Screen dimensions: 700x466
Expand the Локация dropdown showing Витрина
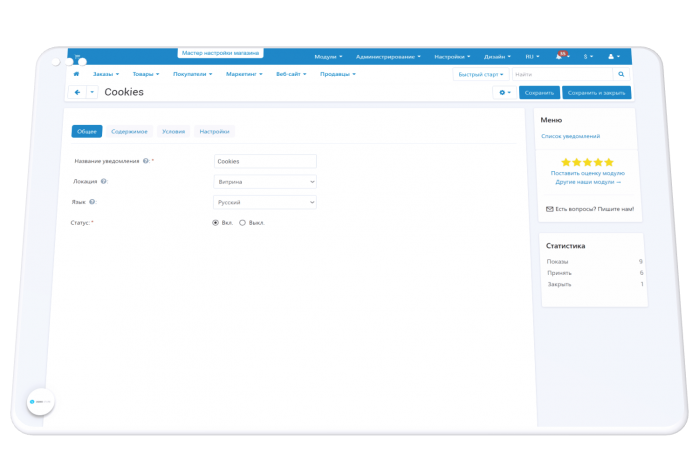[x=265, y=182]
